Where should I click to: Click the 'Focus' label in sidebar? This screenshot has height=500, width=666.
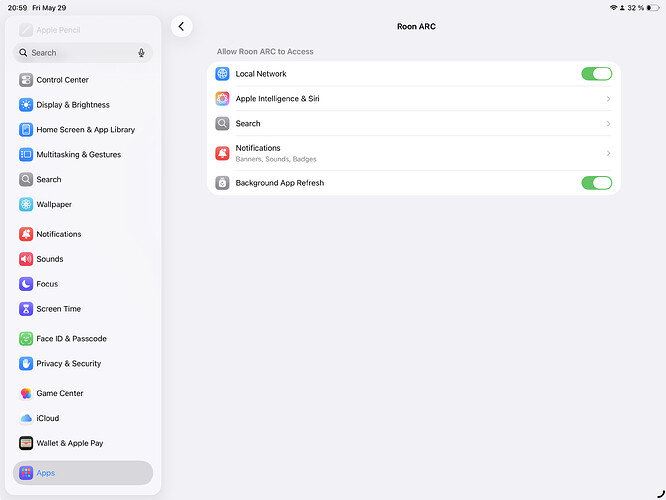pos(47,284)
